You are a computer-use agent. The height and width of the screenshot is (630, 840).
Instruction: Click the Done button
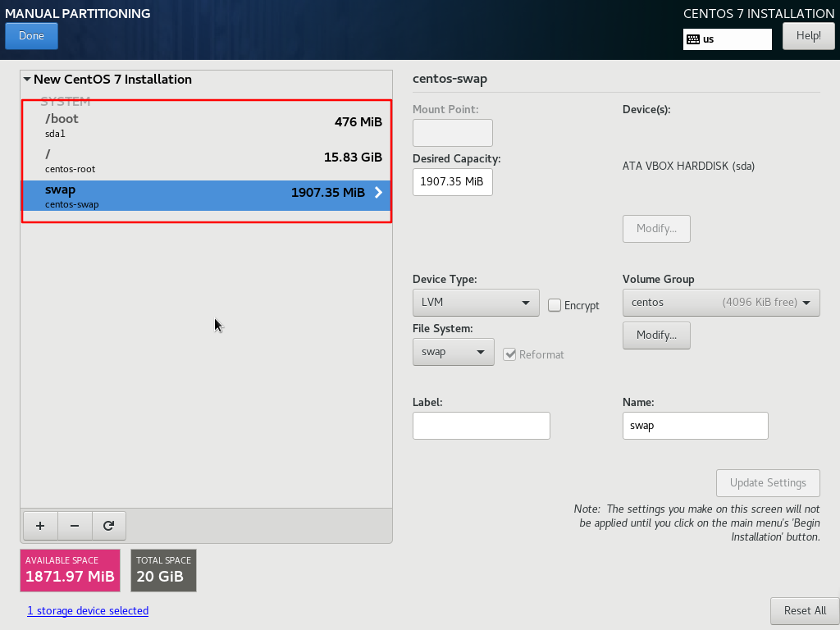click(x=32, y=36)
